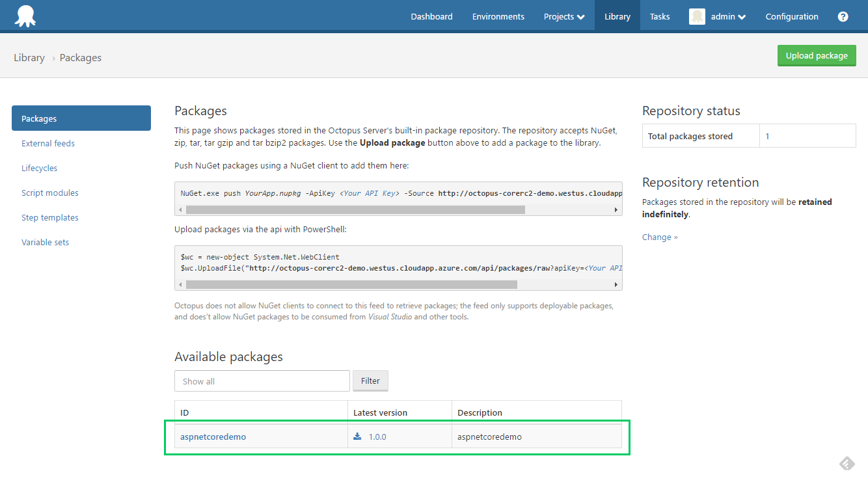868x484 pixels.
Task: Open the help question mark icon
Action: tap(843, 16)
